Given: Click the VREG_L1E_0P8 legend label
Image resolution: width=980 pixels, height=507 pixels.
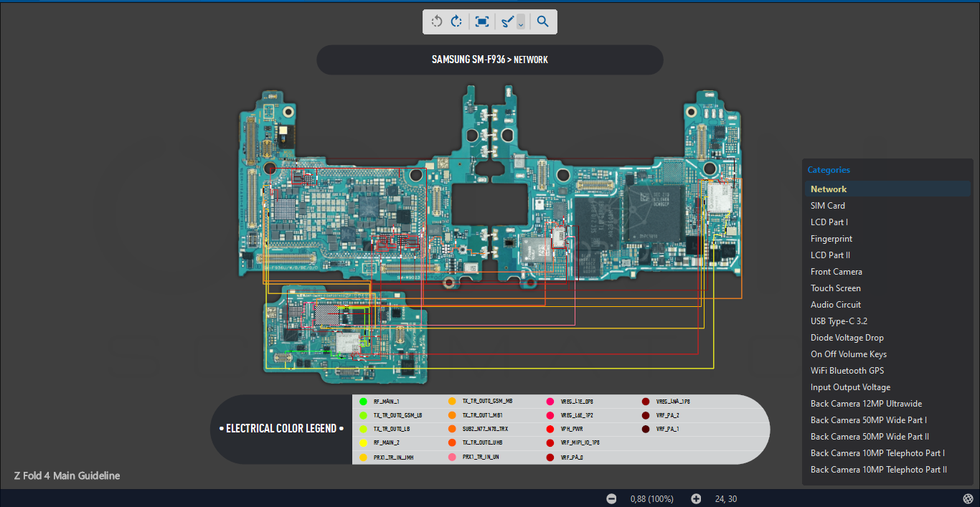Looking at the screenshot, I should pyautogui.click(x=577, y=402).
